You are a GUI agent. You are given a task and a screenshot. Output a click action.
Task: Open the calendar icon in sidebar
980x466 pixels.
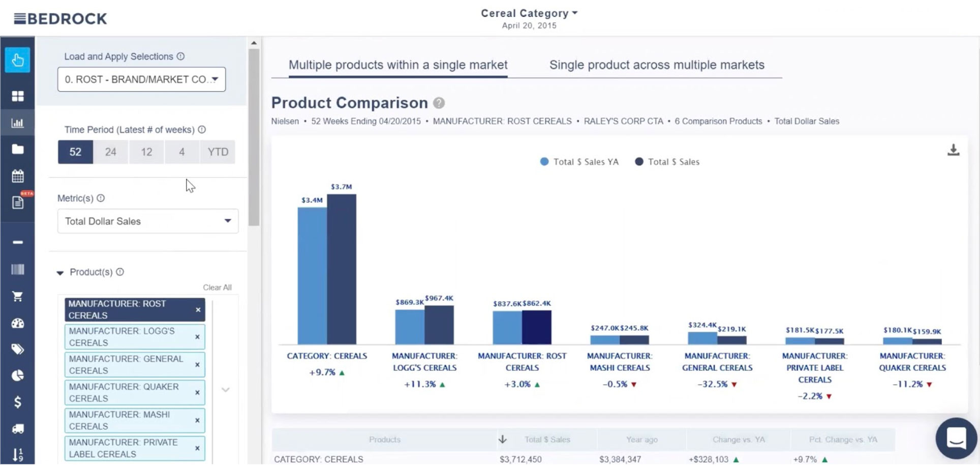point(18,176)
